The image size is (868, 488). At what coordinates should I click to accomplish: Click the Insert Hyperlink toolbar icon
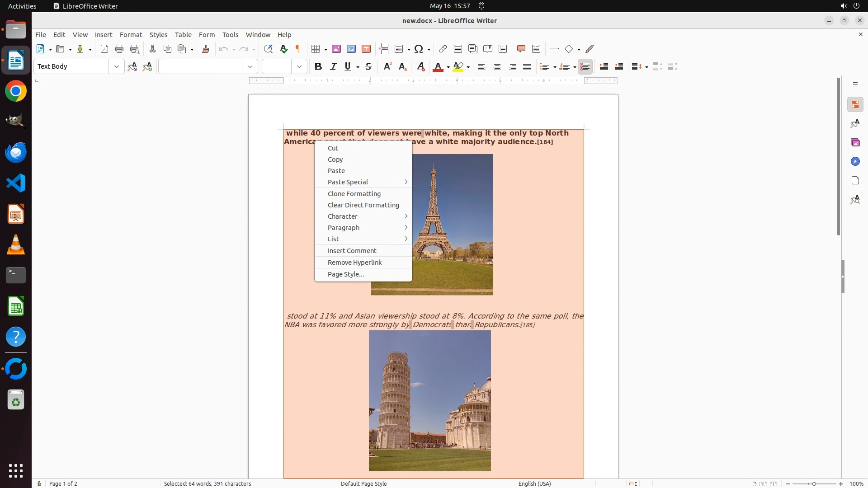click(x=443, y=49)
